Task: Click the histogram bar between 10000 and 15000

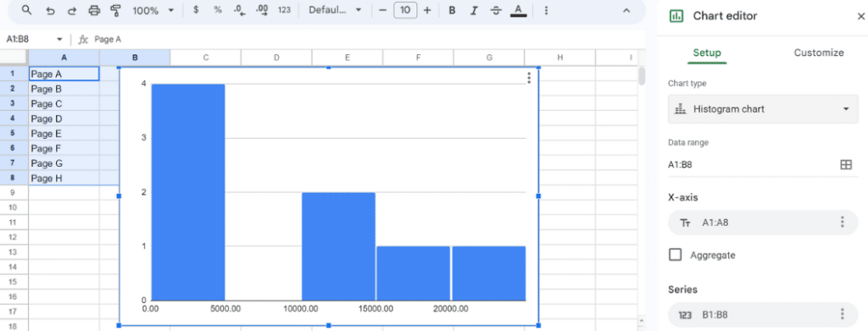Action: tap(339, 246)
